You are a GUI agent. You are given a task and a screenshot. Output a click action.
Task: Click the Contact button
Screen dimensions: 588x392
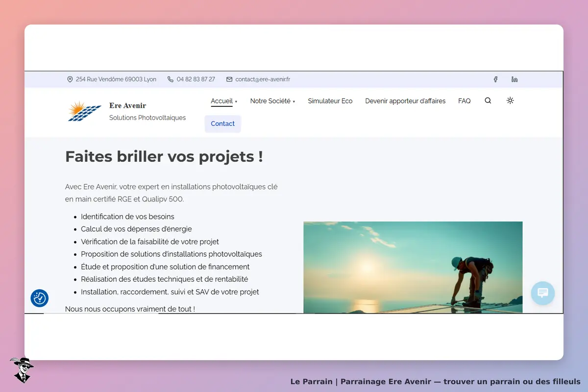click(223, 123)
